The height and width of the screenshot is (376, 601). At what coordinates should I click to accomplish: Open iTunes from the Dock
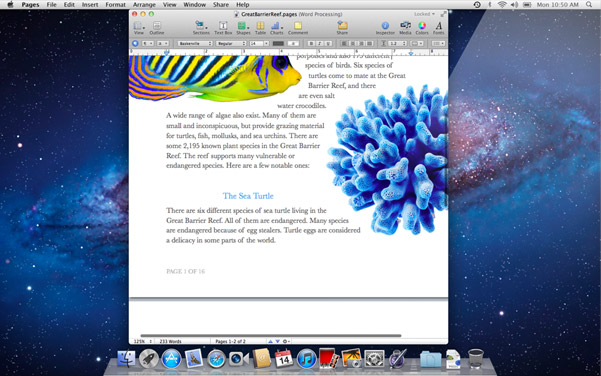point(306,359)
